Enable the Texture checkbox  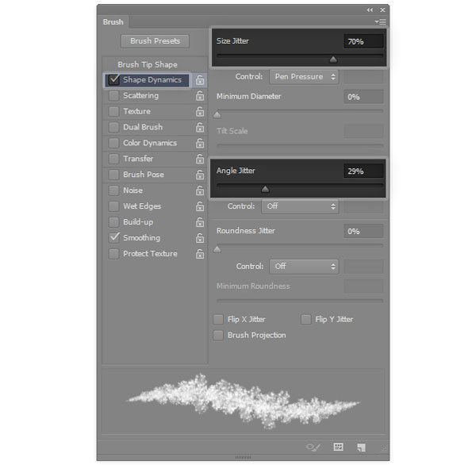[x=113, y=111]
